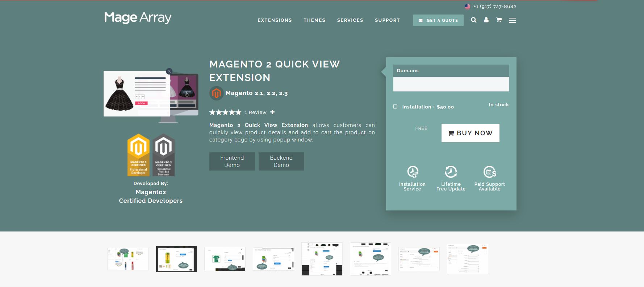Open the second dark-bordered screenshot thumbnail

coord(176,259)
